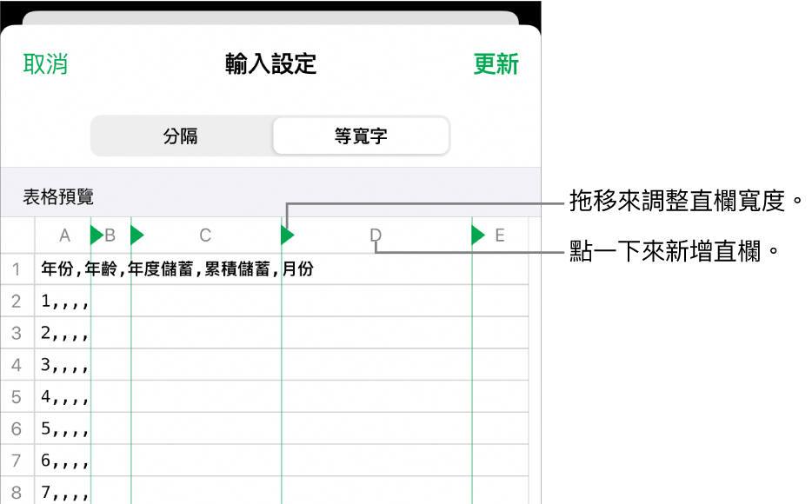Tap the 更新 button to update
Viewport: 812px width, 504px height.
coord(496,64)
